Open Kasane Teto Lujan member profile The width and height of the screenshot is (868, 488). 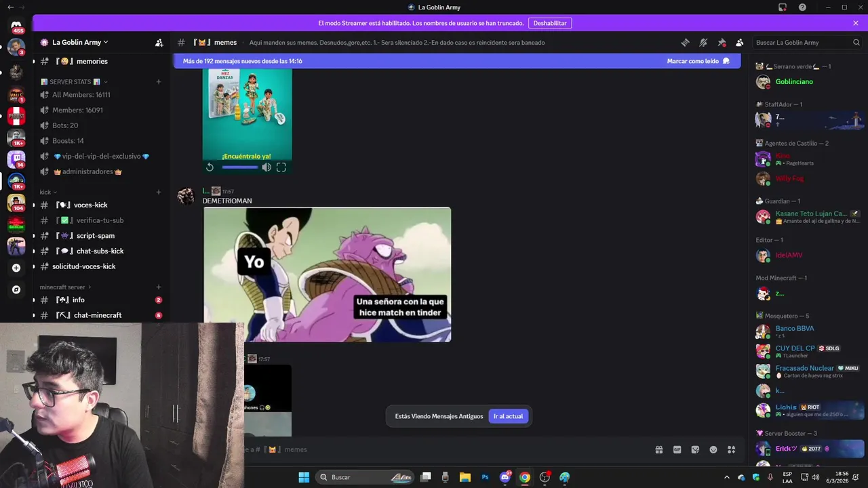[809, 217]
